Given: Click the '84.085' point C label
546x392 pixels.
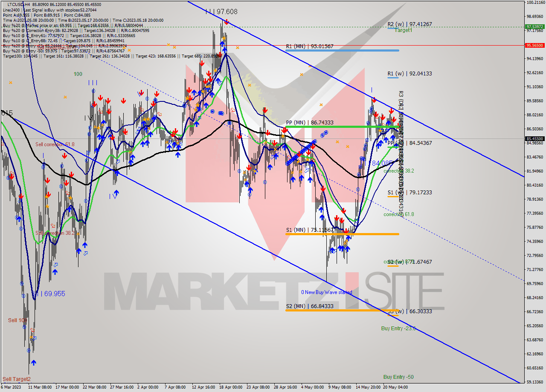Looking at the screenshot, I should pyautogui.click(x=381, y=163).
